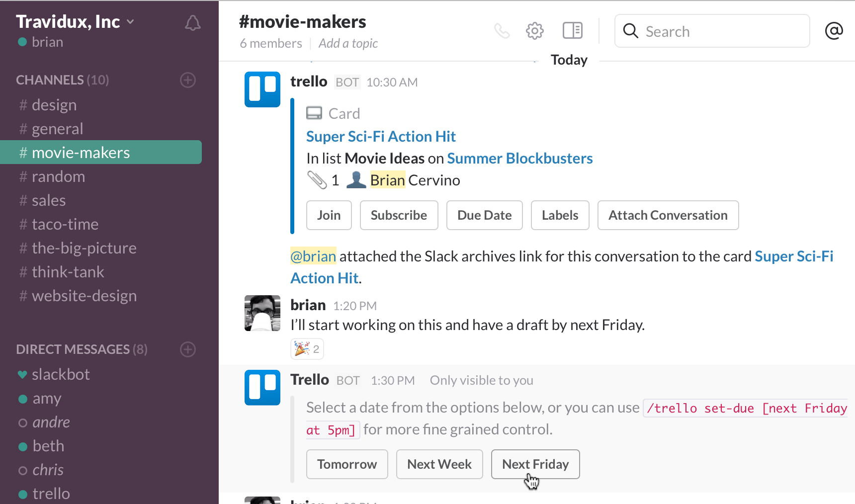Open direct message with amy

[101, 398]
